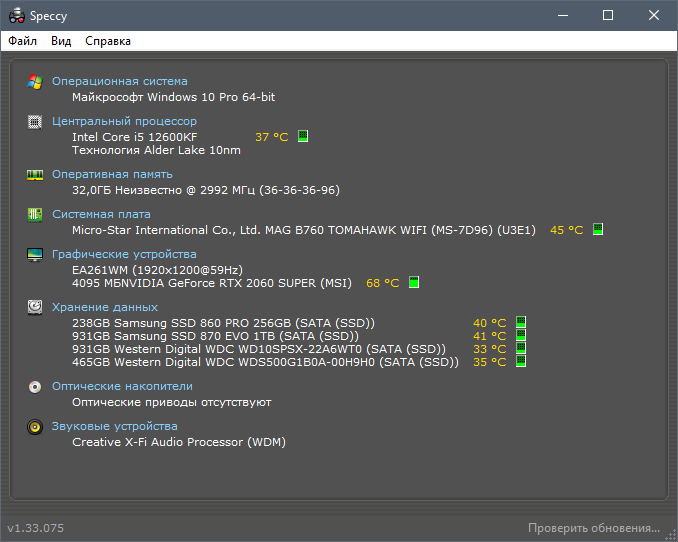Open the Центральный процессор section link
This screenshot has height=542, width=678.
125,122
